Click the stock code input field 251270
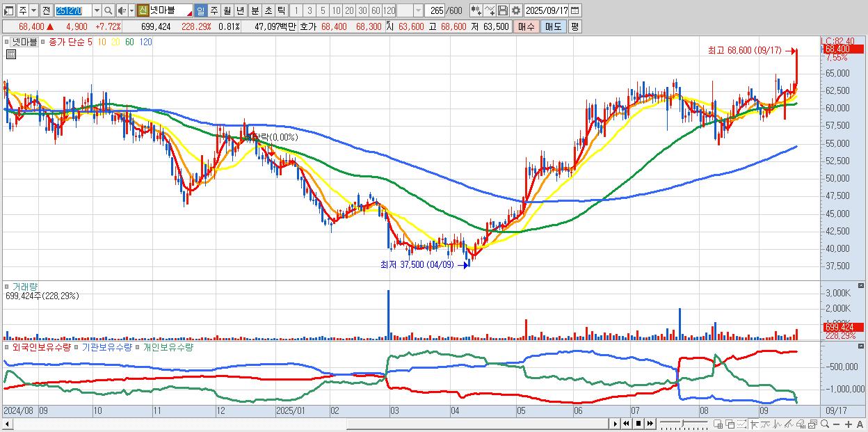Screen dimensions: 868x432 click(x=72, y=10)
